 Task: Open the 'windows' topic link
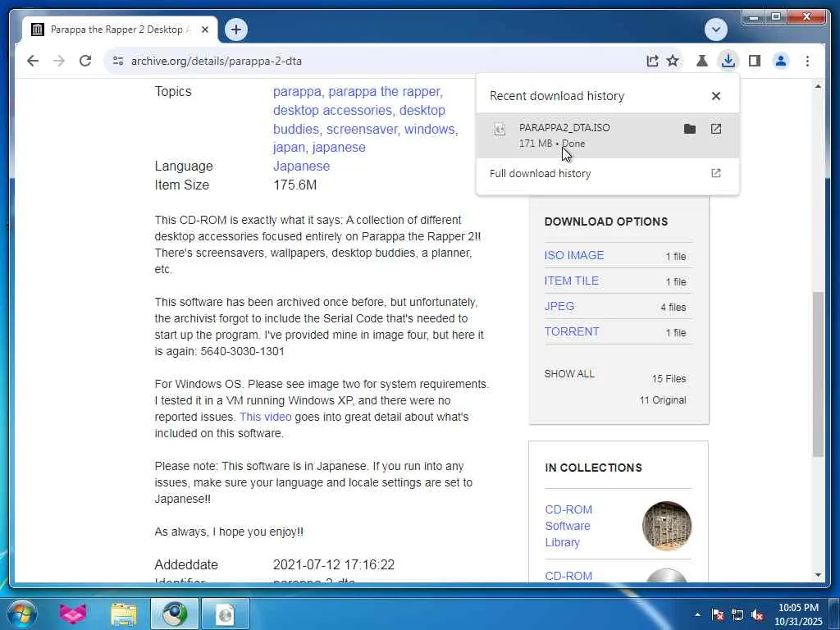(430, 129)
